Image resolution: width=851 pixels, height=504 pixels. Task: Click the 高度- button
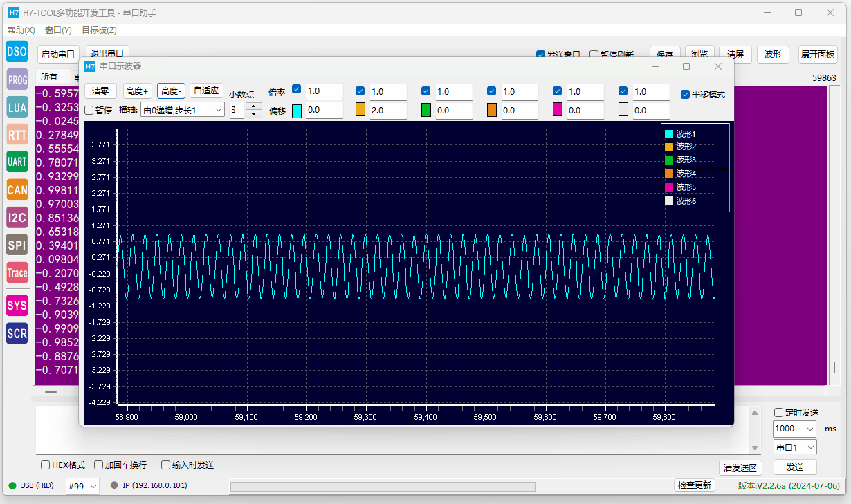171,91
